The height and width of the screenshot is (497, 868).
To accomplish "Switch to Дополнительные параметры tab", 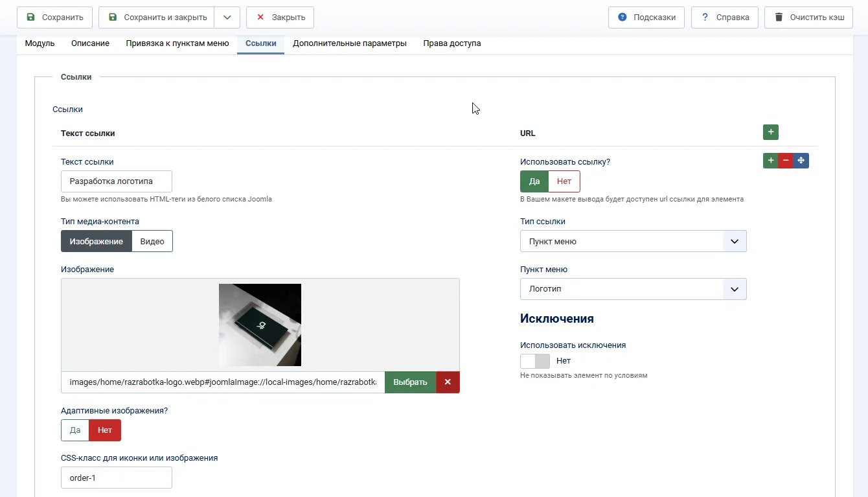I will tap(349, 43).
